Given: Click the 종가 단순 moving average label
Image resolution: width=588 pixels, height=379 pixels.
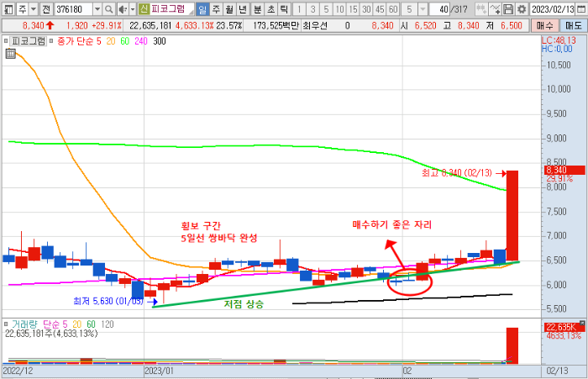Looking at the screenshot, I should click(76, 41).
